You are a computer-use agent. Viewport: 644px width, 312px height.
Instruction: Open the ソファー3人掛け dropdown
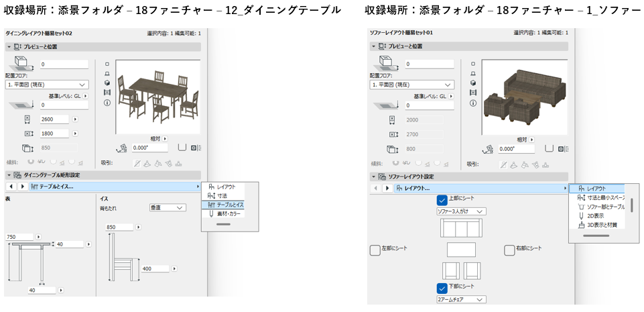pos(461,211)
